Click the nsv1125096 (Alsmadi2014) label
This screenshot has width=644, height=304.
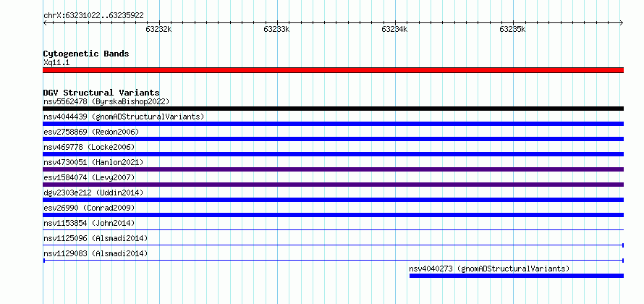tap(96, 238)
